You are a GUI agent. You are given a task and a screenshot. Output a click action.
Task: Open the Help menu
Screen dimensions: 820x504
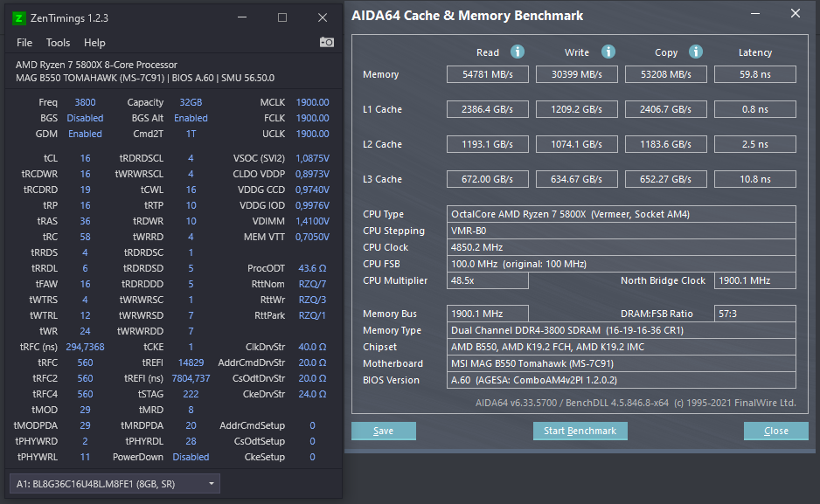94,43
